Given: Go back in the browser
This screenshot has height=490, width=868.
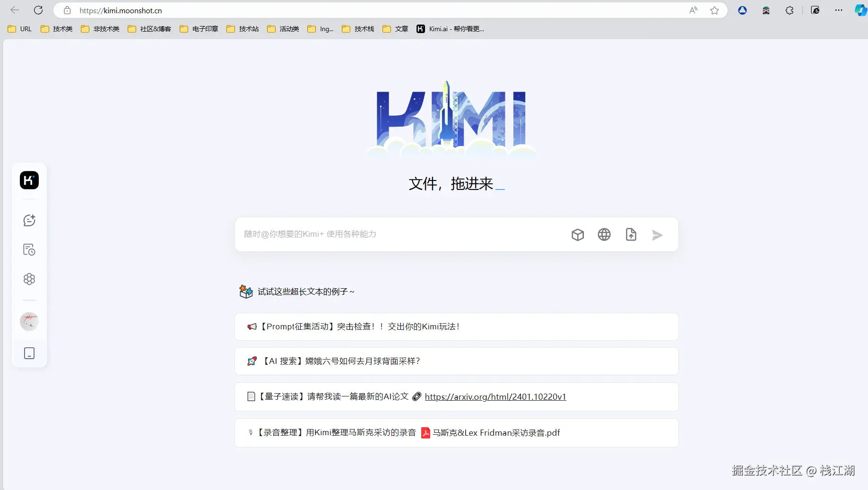Looking at the screenshot, I should point(15,10).
